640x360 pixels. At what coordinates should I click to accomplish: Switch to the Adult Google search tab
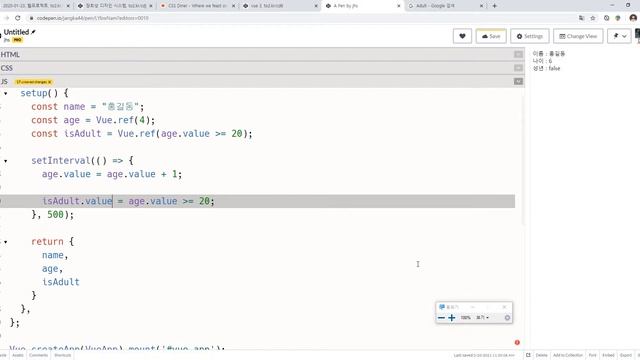tap(445, 6)
